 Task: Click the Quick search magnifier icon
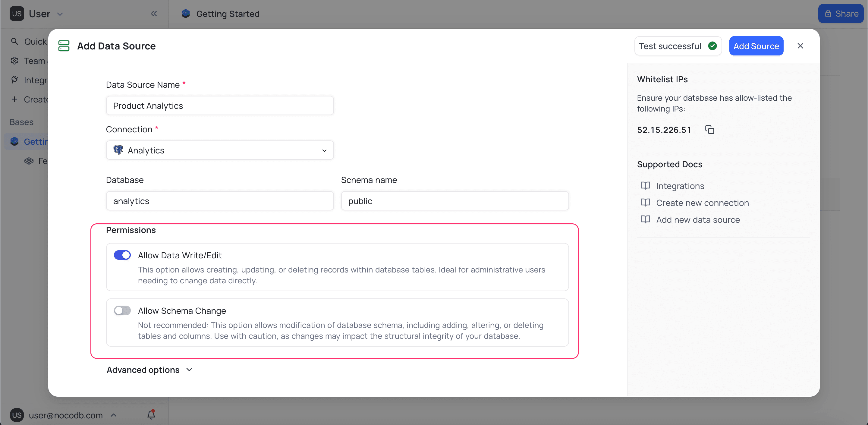click(14, 42)
